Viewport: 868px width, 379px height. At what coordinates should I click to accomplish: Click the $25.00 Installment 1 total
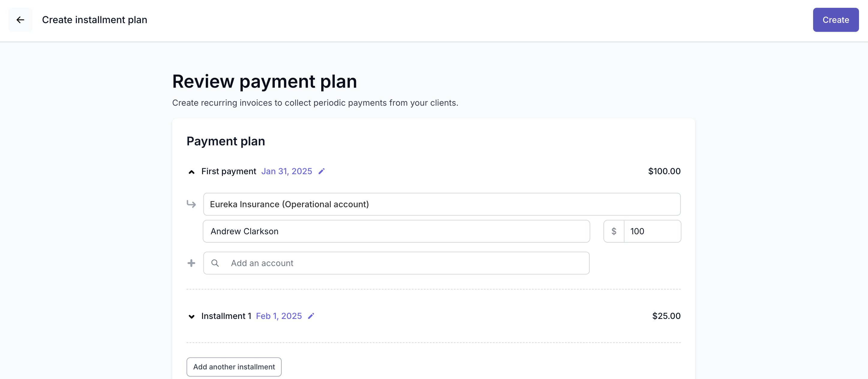[666, 316]
